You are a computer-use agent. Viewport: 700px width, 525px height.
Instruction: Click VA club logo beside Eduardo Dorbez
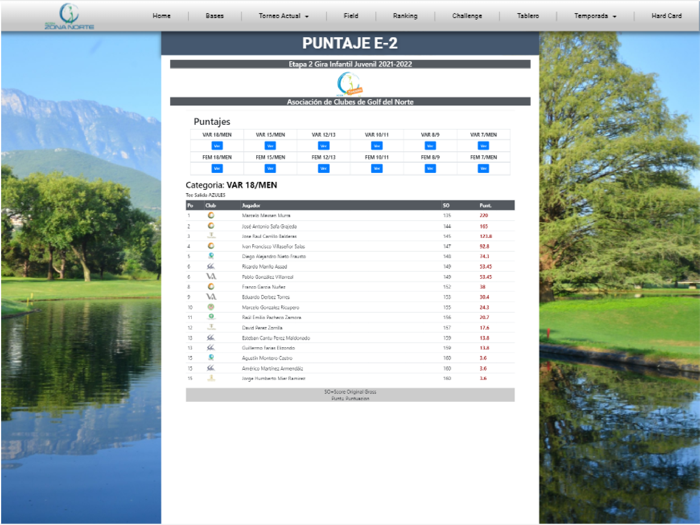tap(211, 297)
